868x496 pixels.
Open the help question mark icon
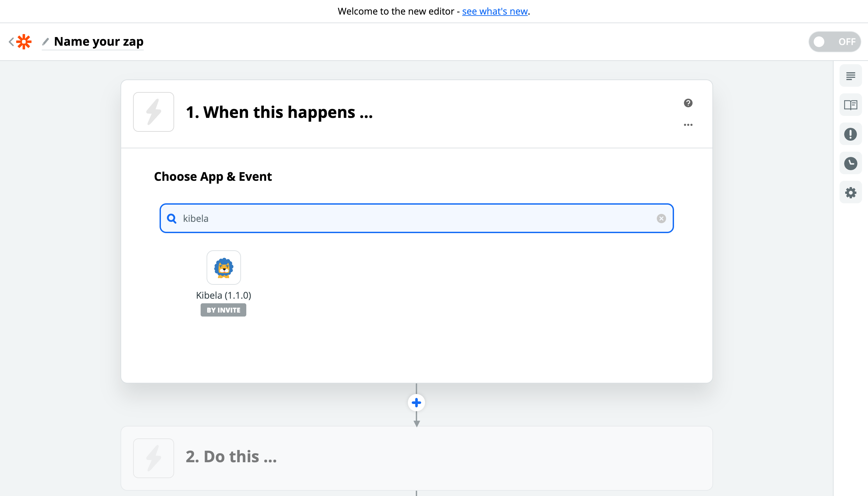click(688, 103)
